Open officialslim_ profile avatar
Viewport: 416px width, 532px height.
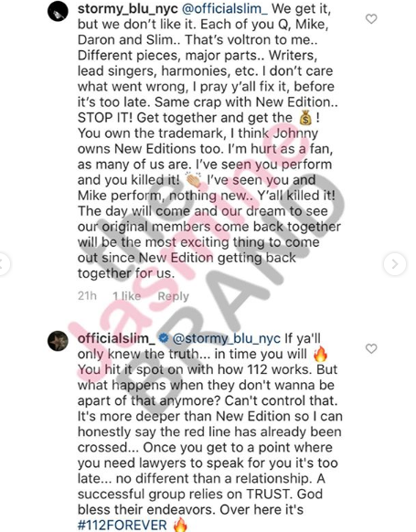tap(58, 341)
